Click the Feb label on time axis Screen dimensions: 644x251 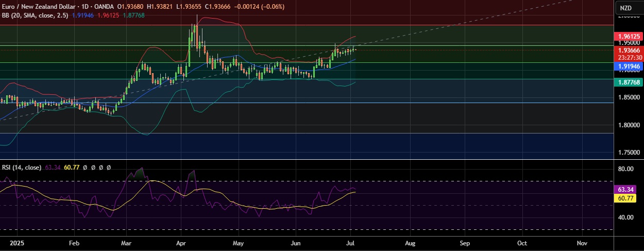click(73, 242)
